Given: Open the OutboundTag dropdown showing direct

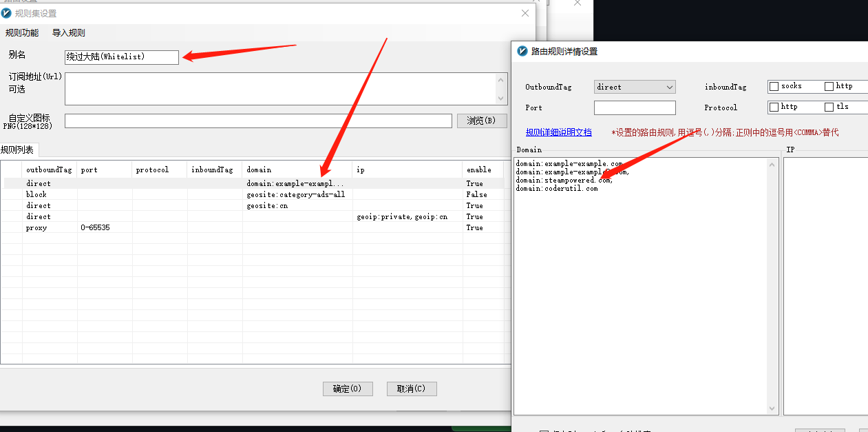Looking at the screenshot, I should pos(635,86).
